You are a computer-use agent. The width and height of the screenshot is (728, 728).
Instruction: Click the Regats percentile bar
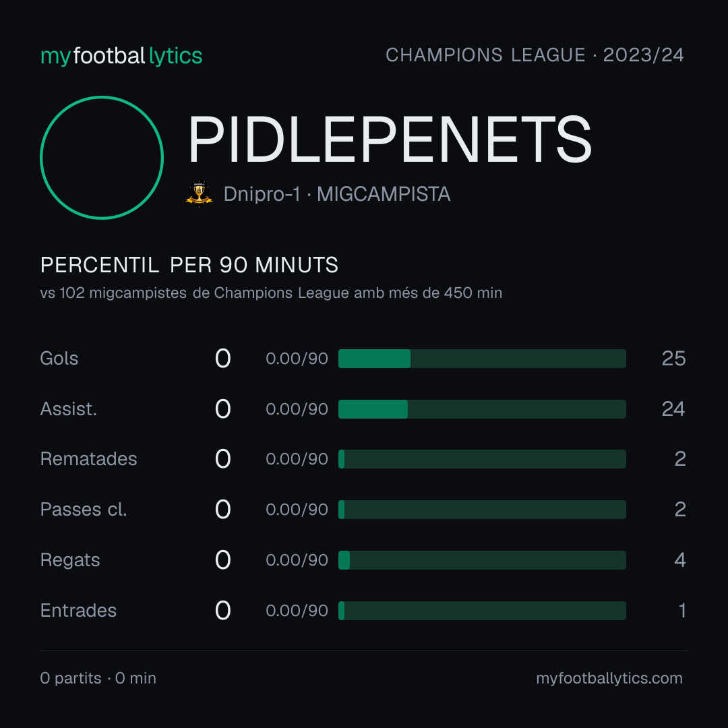(482, 560)
